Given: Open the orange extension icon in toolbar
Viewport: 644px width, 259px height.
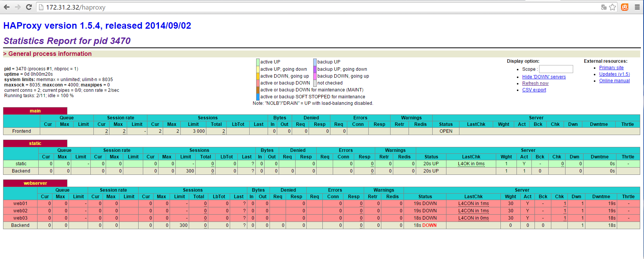Looking at the screenshot, I should click(624, 7).
